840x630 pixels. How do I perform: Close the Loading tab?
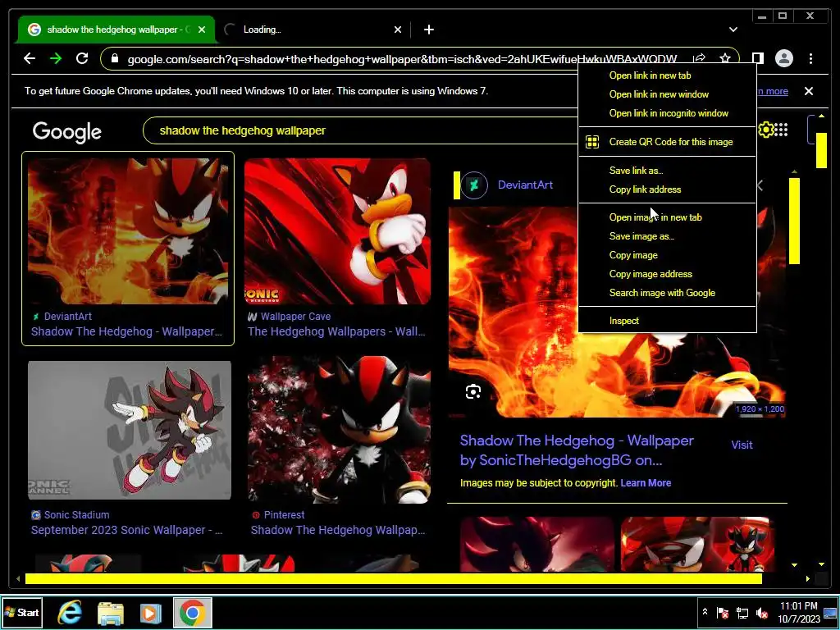click(x=398, y=30)
